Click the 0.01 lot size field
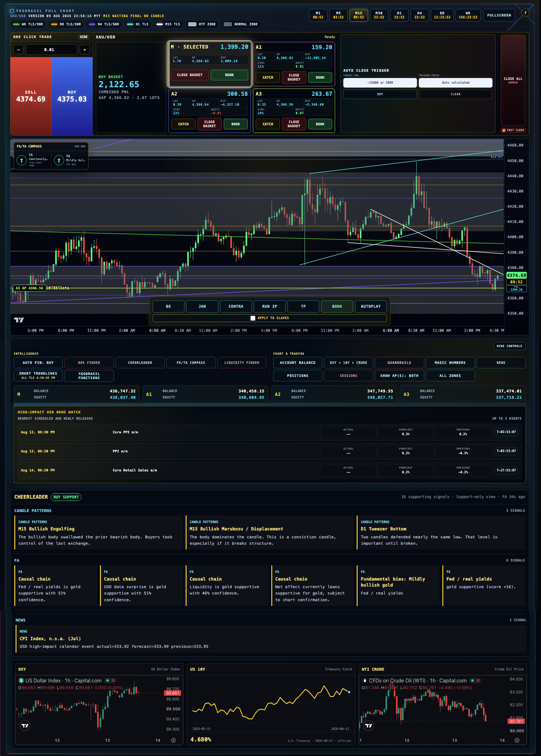This screenshot has height=756, width=541. point(52,49)
